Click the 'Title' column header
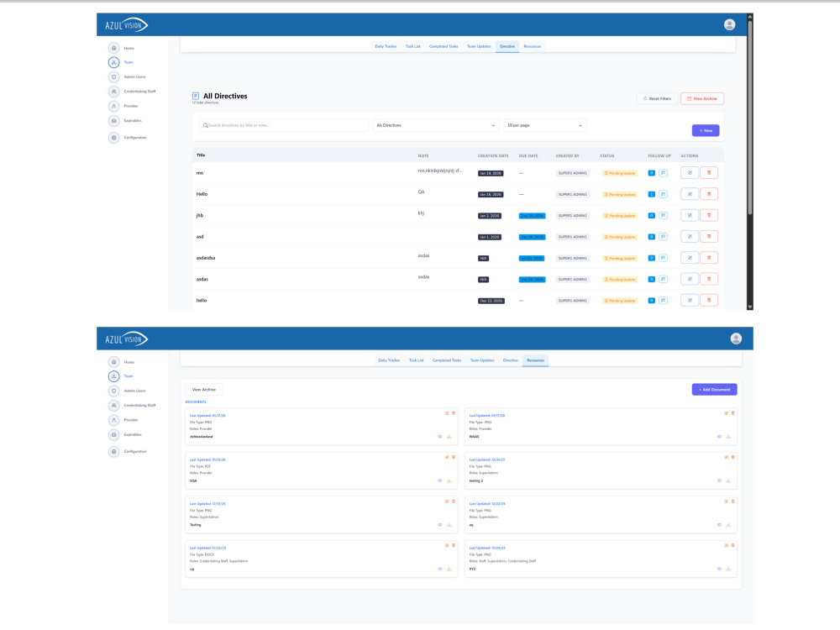 (x=201, y=155)
